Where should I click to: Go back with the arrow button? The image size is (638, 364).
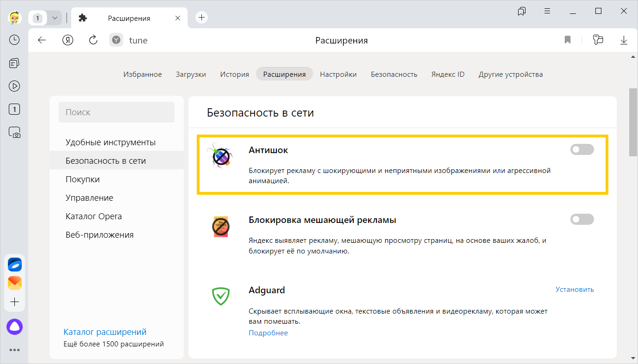[x=42, y=40]
